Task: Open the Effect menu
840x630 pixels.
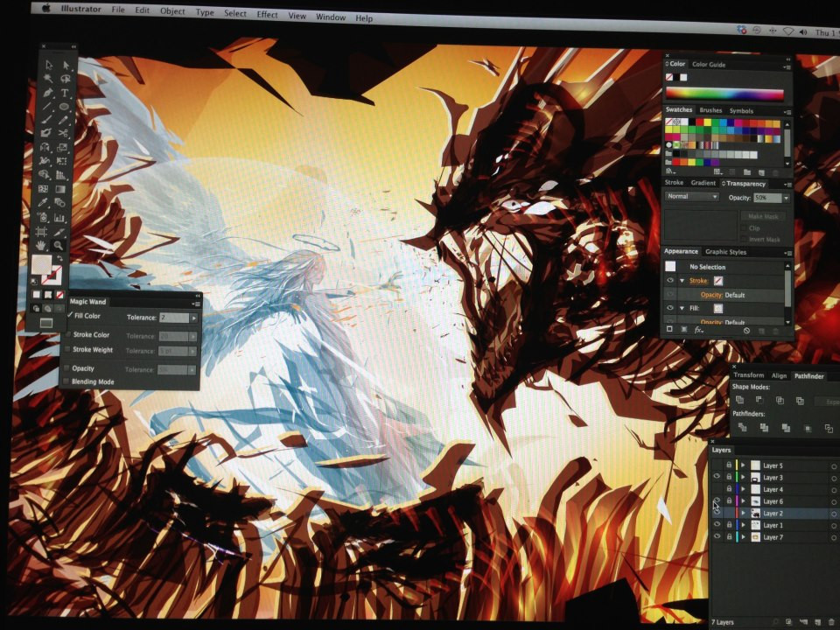Action: [267, 15]
